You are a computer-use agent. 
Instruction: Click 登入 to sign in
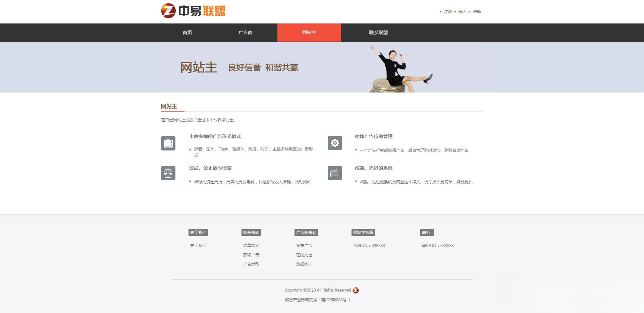coord(462,11)
